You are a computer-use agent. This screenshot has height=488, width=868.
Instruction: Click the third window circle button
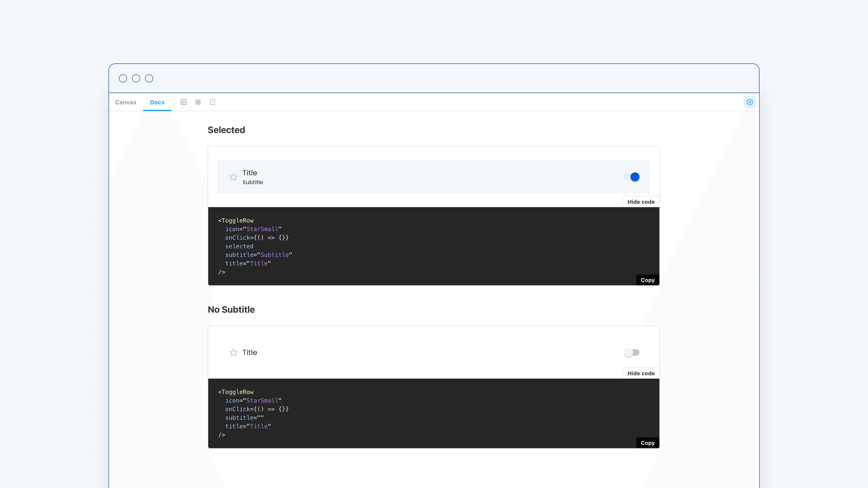[149, 78]
